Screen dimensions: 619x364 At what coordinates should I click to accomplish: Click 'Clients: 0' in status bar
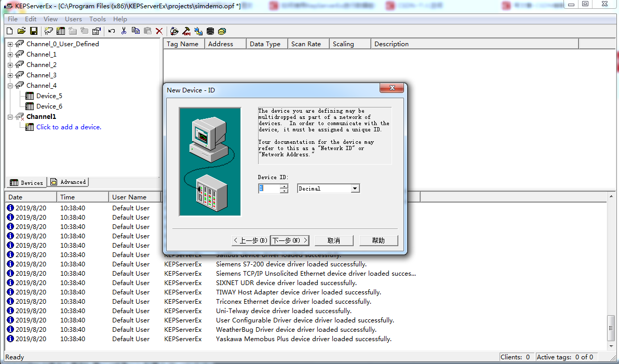pyautogui.click(x=515, y=357)
